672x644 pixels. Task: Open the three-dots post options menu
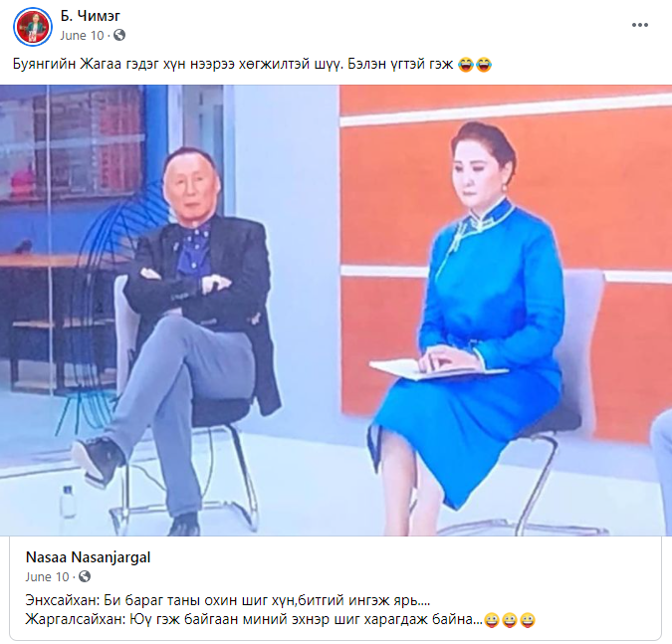(639, 25)
